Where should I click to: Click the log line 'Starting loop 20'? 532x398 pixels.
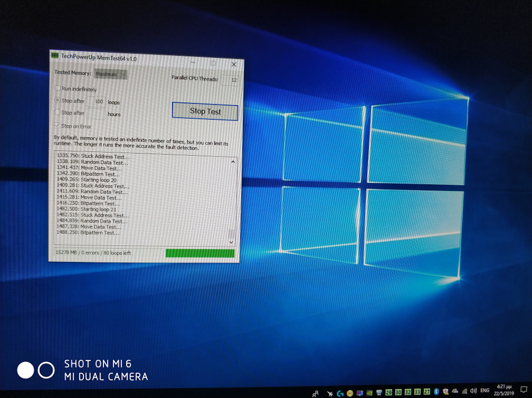pyautogui.click(x=86, y=180)
